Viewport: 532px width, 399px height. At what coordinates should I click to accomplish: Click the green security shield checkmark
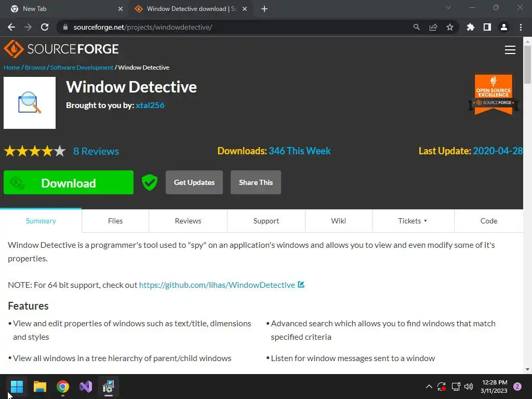(149, 182)
